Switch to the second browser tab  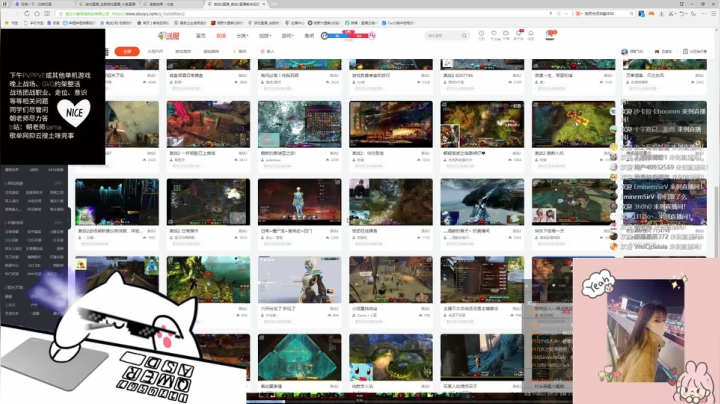coord(108,4)
